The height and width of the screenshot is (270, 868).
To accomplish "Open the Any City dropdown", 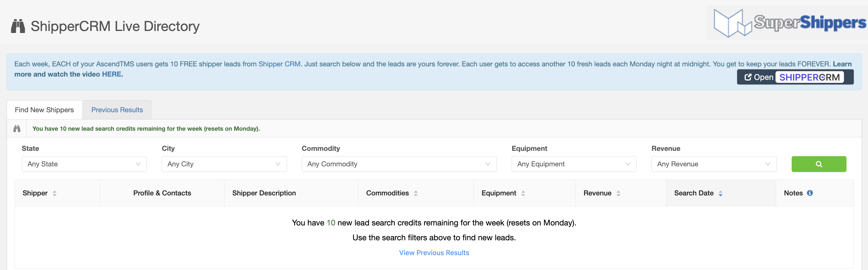I will (224, 164).
